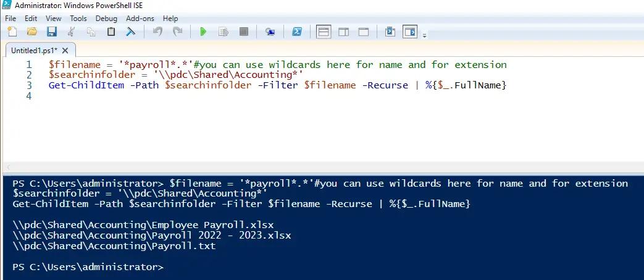Open the Debug menu
The height and width of the screenshot is (280, 644).
106,19
